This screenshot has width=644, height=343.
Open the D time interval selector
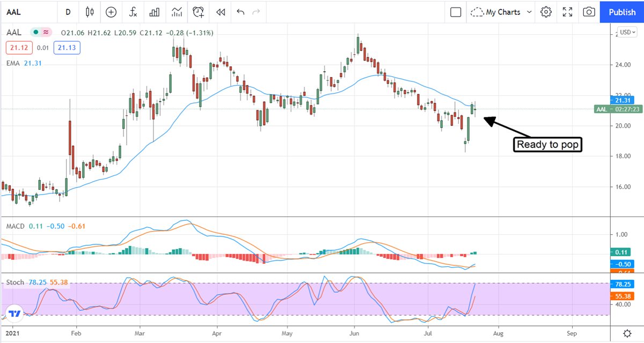68,12
